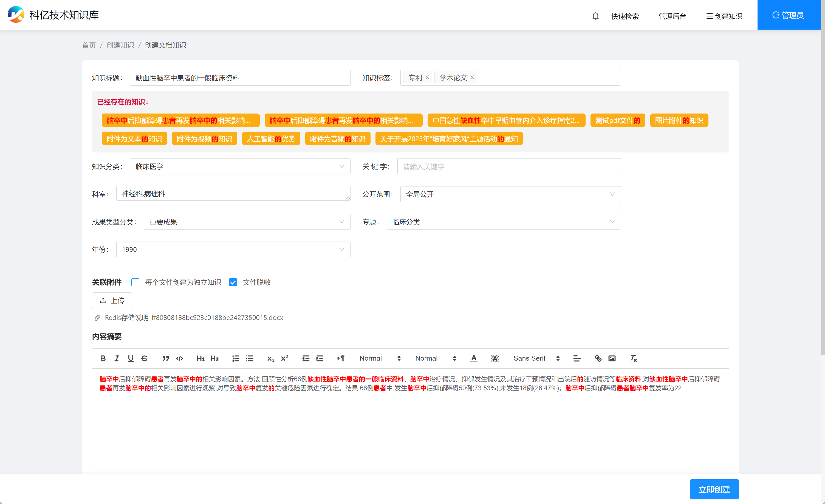Screen dimensions: 825x504
Task: Insert an image into the editor
Action: [612, 358]
